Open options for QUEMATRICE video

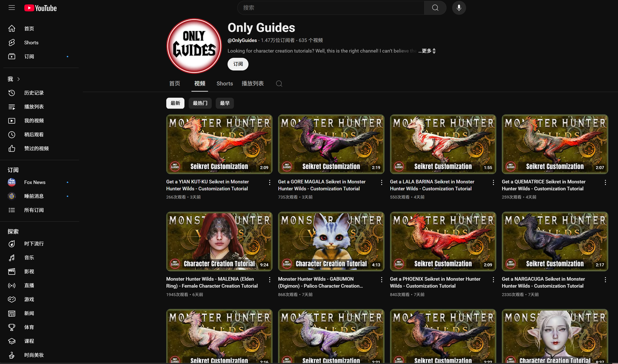pyautogui.click(x=605, y=183)
